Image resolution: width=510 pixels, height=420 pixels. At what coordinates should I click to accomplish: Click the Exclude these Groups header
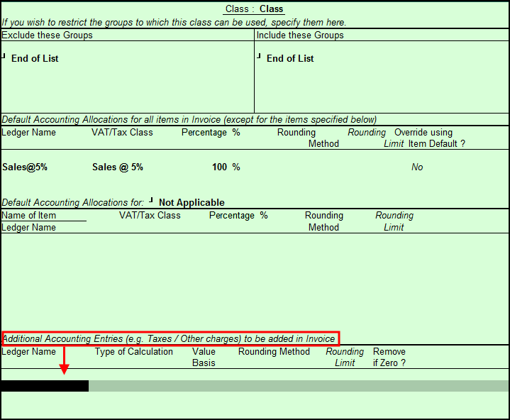pyautogui.click(x=47, y=35)
